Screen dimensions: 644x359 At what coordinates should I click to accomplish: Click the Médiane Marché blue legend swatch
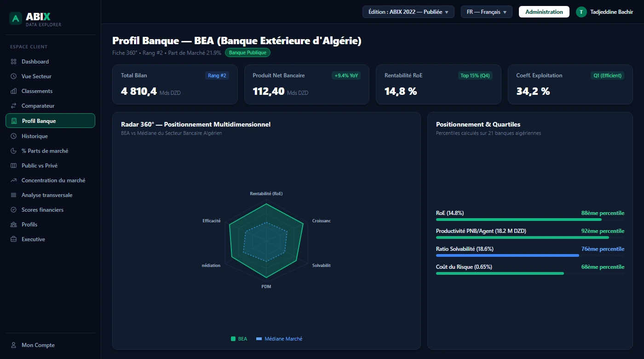click(259, 339)
